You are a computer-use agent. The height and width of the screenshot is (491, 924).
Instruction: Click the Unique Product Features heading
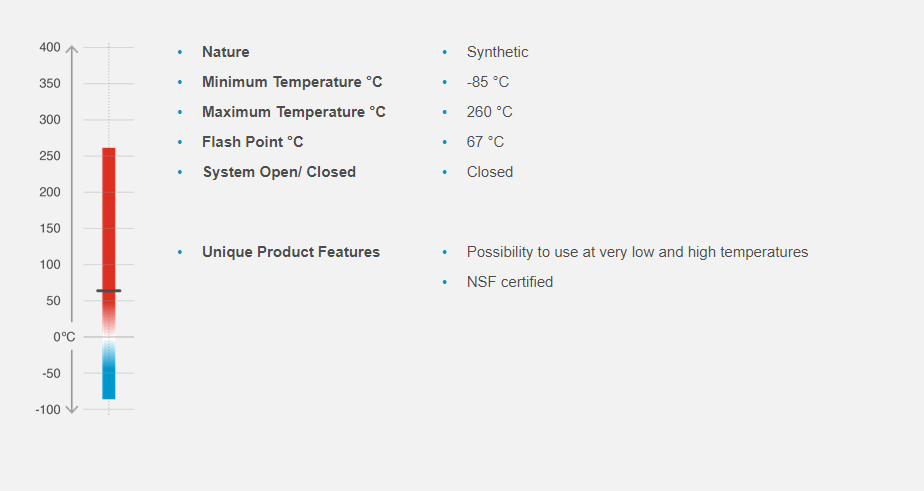pyautogui.click(x=291, y=252)
